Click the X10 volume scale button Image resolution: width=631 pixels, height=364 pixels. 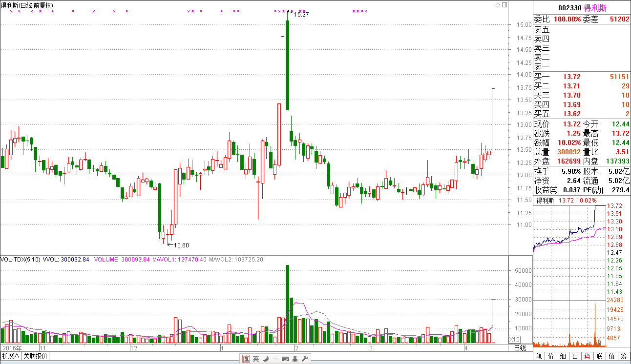coord(514,339)
